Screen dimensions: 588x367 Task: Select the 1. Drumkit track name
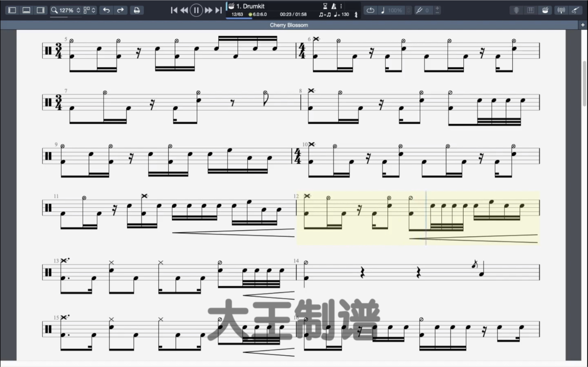(x=250, y=6)
